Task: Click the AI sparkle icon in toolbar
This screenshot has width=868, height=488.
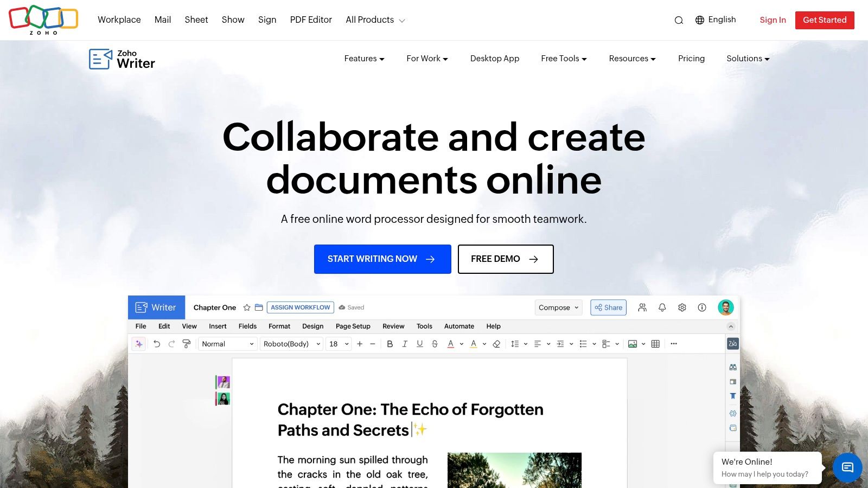Action: pyautogui.click(x=139, y=344)
